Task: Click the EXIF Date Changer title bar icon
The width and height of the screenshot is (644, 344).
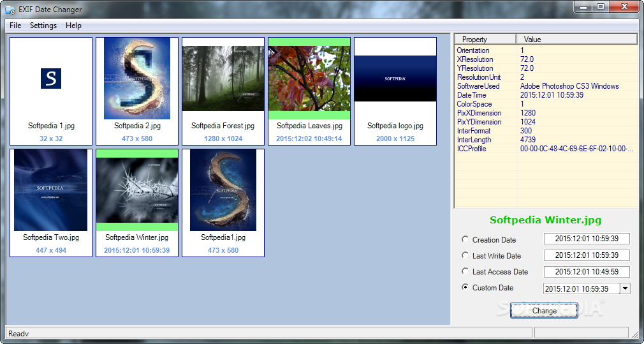Action: pyautogui.click(x=10, y=9)
